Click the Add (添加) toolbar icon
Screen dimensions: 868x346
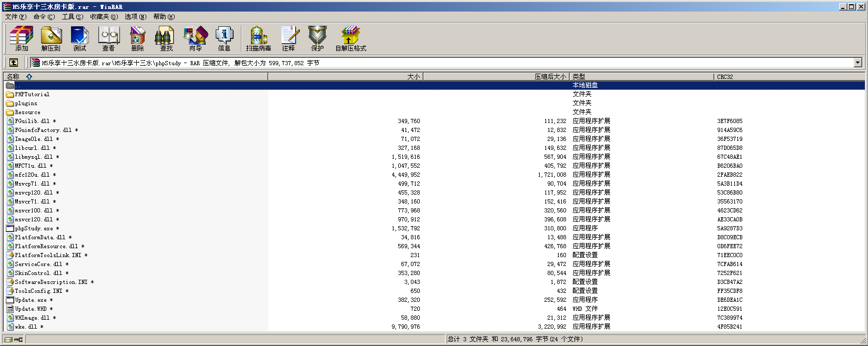click(x=22, y=38)
